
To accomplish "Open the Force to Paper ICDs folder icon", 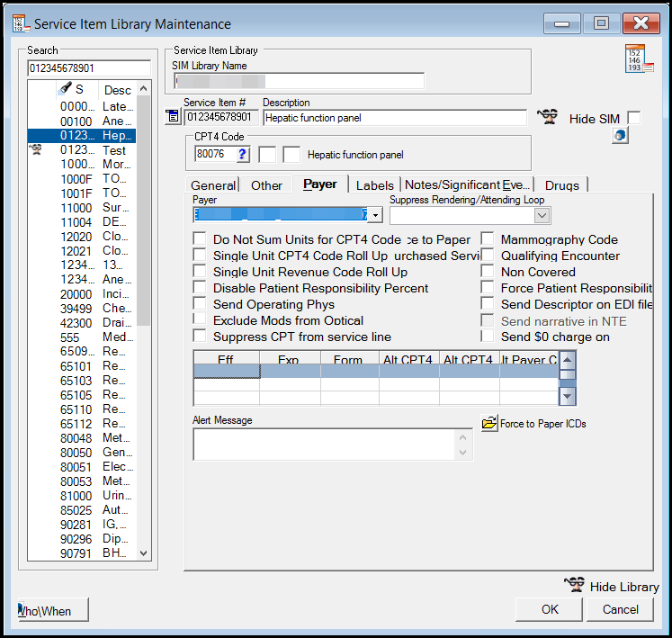I will (489, 423).
